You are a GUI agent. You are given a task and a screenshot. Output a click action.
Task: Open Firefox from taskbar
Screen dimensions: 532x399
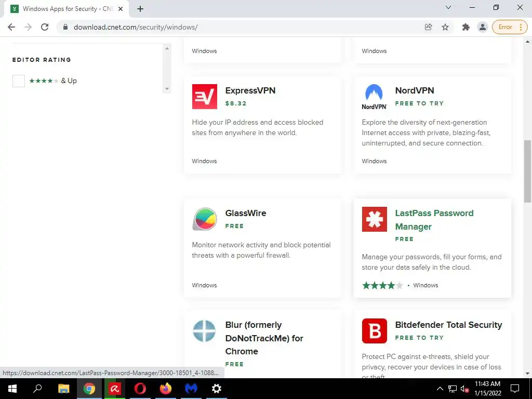tap(166, 389)
